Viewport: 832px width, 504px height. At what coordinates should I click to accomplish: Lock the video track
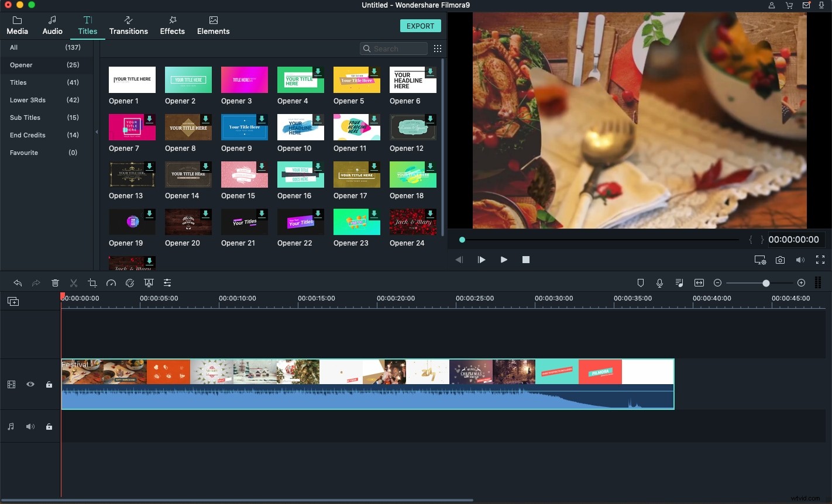49,384
